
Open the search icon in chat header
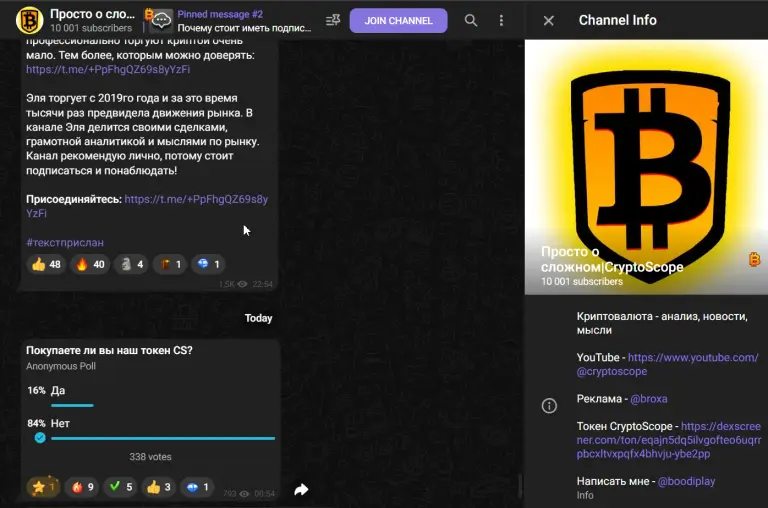tap(471, 21)
